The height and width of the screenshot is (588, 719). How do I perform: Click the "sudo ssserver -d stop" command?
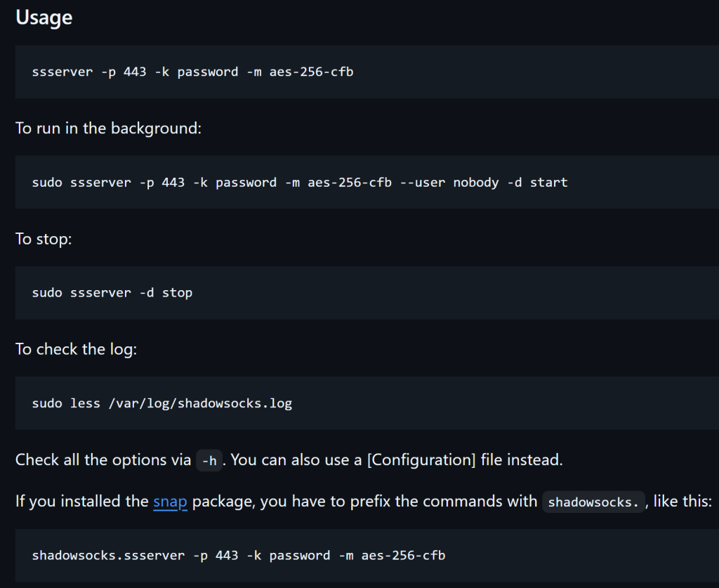pyautogui.click(x=112, y=292)
